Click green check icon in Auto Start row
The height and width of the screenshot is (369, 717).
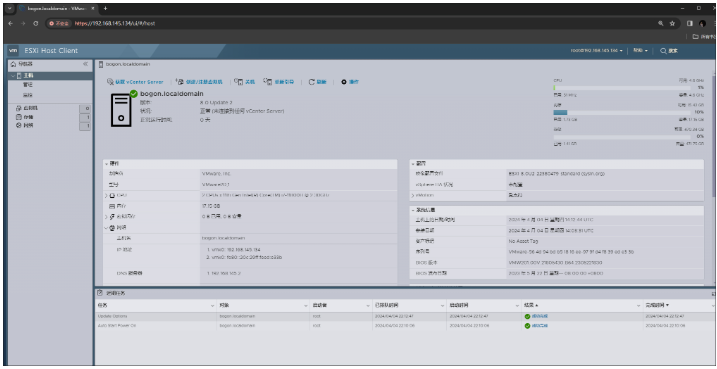tap(527, 326)
